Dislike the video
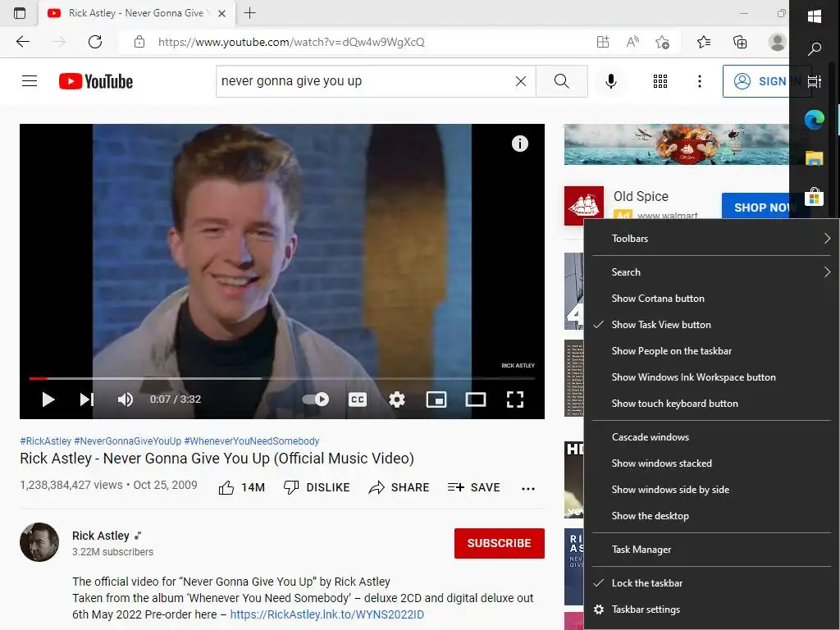This screenshot has height=630, width=840. [316, 487]
